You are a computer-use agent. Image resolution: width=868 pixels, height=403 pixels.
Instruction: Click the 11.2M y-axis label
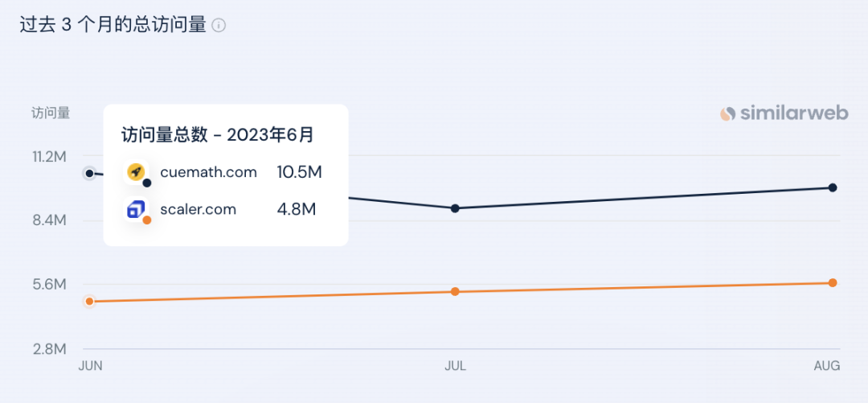tap(49, 157)
